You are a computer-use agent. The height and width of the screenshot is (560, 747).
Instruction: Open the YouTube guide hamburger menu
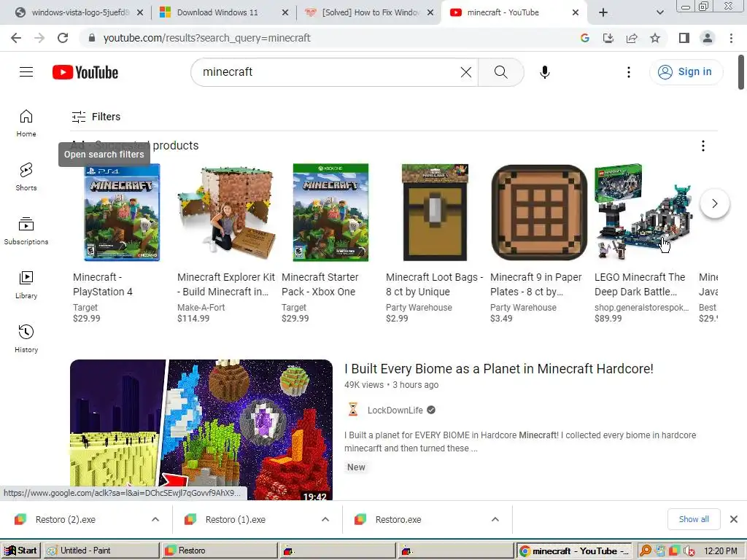26,72
